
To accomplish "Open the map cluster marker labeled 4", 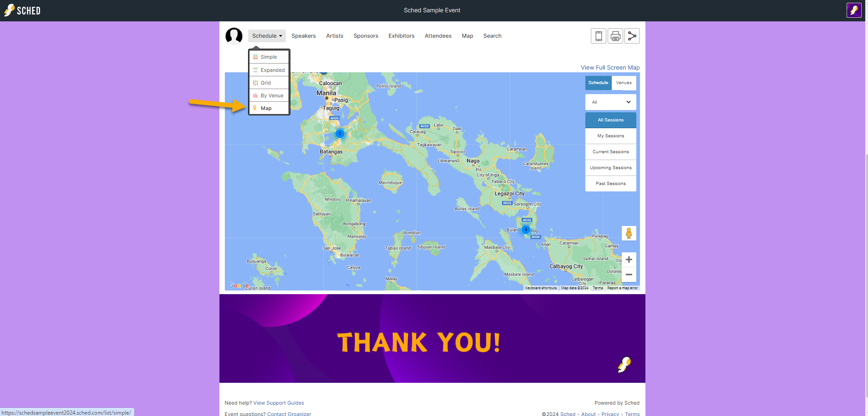I will tap(526, 230).
